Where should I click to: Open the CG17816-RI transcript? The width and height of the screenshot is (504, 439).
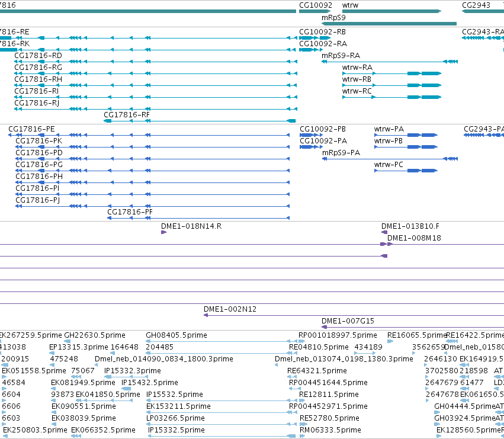(37, 91)
